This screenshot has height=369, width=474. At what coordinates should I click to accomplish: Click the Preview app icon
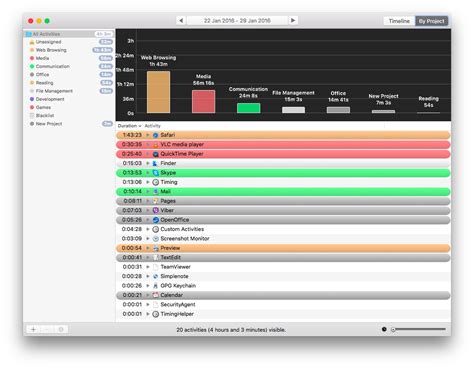click(155, 248)
